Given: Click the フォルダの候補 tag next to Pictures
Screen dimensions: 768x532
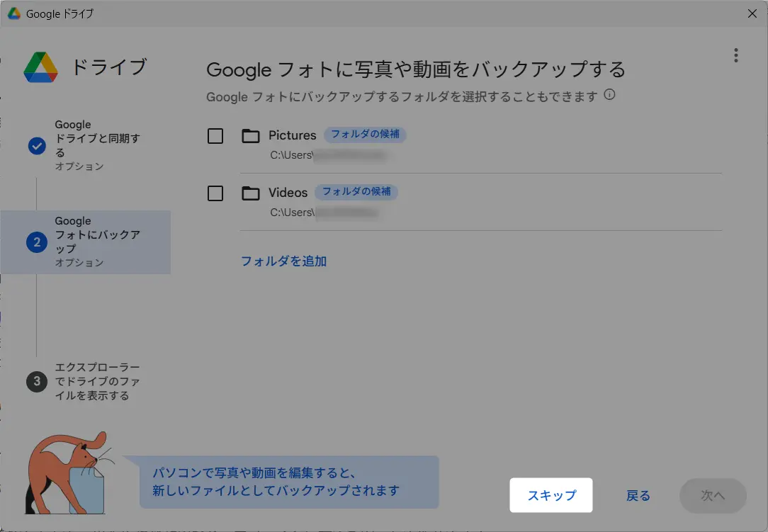Looking at the screenshot, I should 365,135.
